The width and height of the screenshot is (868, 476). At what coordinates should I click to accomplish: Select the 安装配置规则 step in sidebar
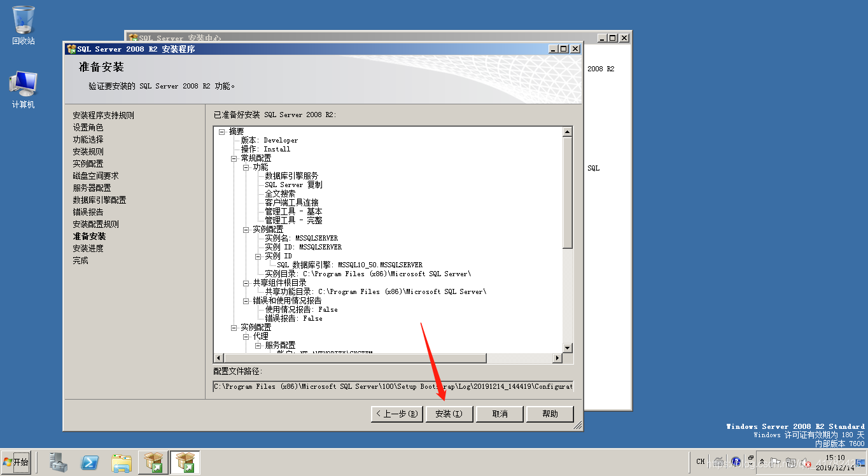pyautogui.click(x=95, y=224)
